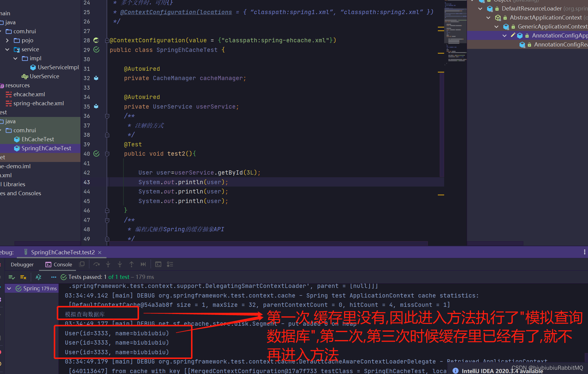Click run gutter icon beside test2 method
Screen dimensions: 588x374
[x=96, y=154]
